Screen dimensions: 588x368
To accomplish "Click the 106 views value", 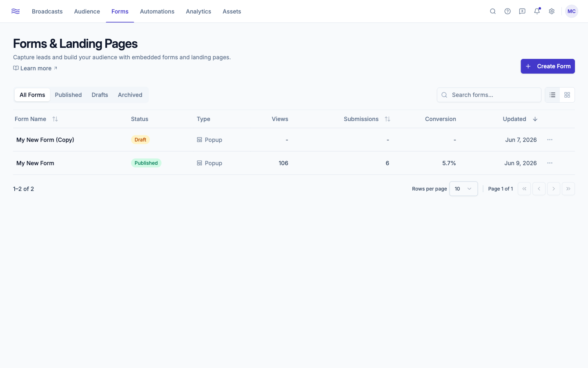I will (x=283, y=163).
